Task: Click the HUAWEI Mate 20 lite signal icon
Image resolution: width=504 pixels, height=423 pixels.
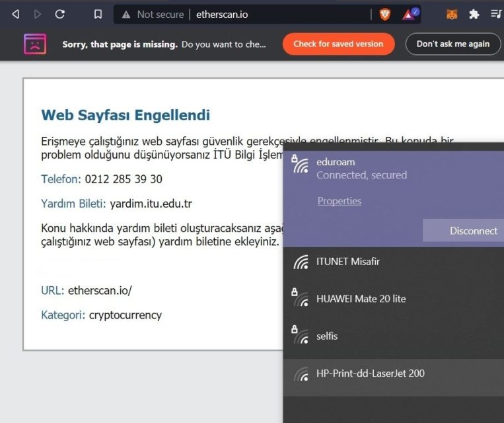Action: click(x=300, y=297)
